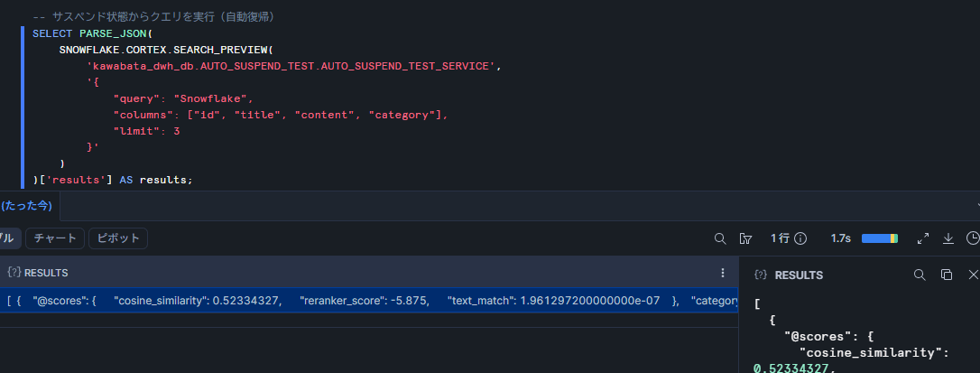Click the AUTO_SUSPEND_TEST_SERVICE string literal line
980x373 pixels.
[294, 66]
